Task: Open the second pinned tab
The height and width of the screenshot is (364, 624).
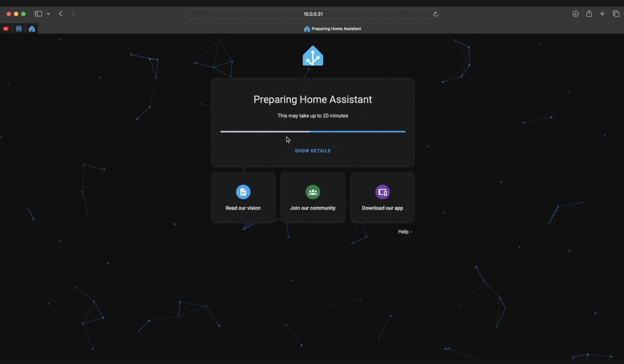Action: [19, 28]
